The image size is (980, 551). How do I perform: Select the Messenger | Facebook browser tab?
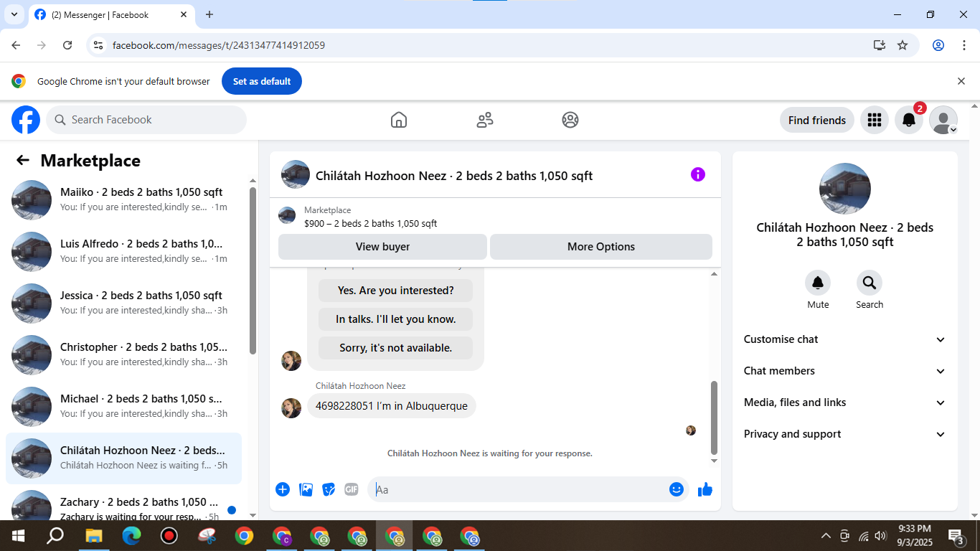[112, 14]
